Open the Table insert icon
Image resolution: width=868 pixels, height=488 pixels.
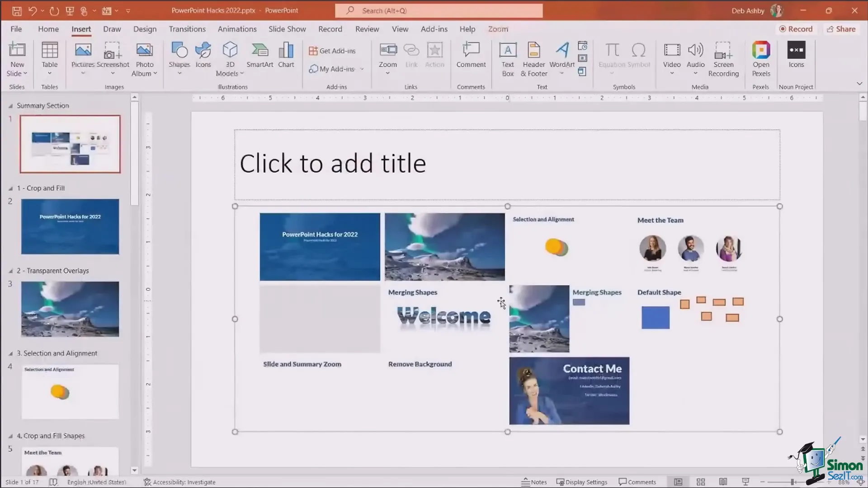[50, 59]
